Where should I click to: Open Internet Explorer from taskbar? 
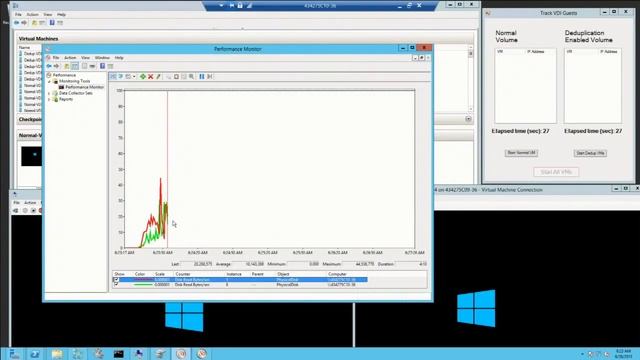pos(35,354)
